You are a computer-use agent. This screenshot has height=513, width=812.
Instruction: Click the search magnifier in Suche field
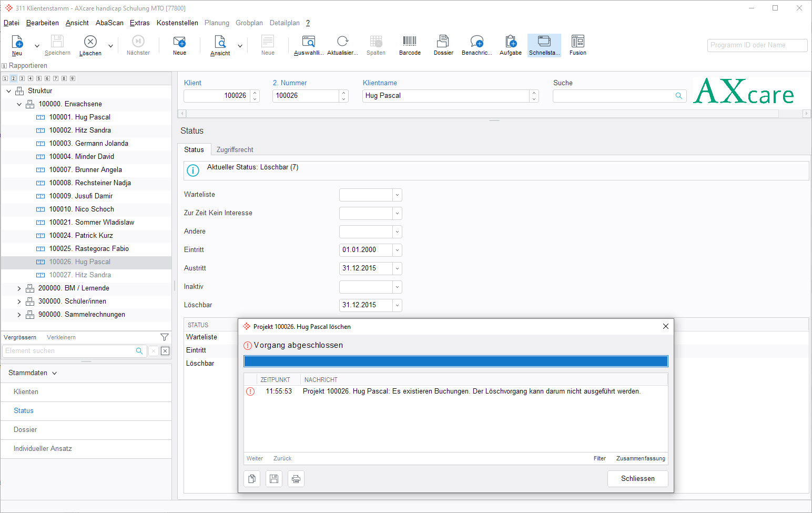point(679,96)
